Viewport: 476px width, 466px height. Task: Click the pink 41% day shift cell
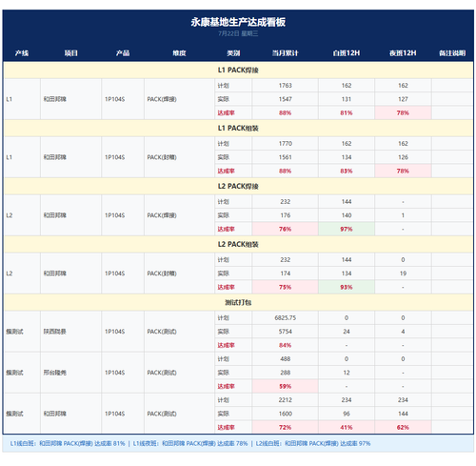pos(347,427)
